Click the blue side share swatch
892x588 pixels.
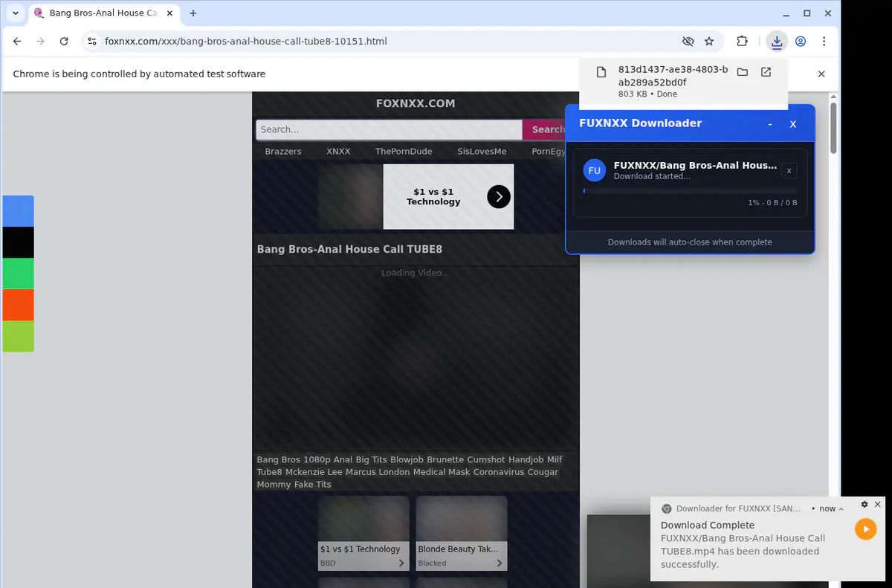point(18,211)
